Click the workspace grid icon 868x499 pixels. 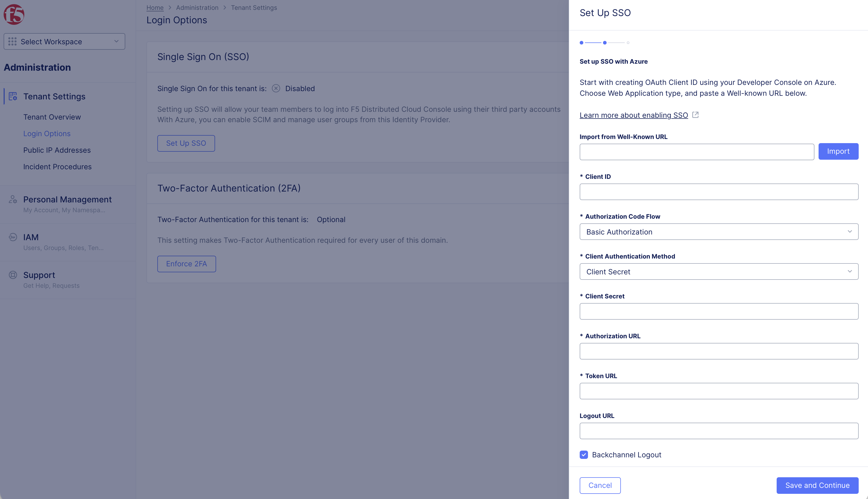click(x=12, y=41)
